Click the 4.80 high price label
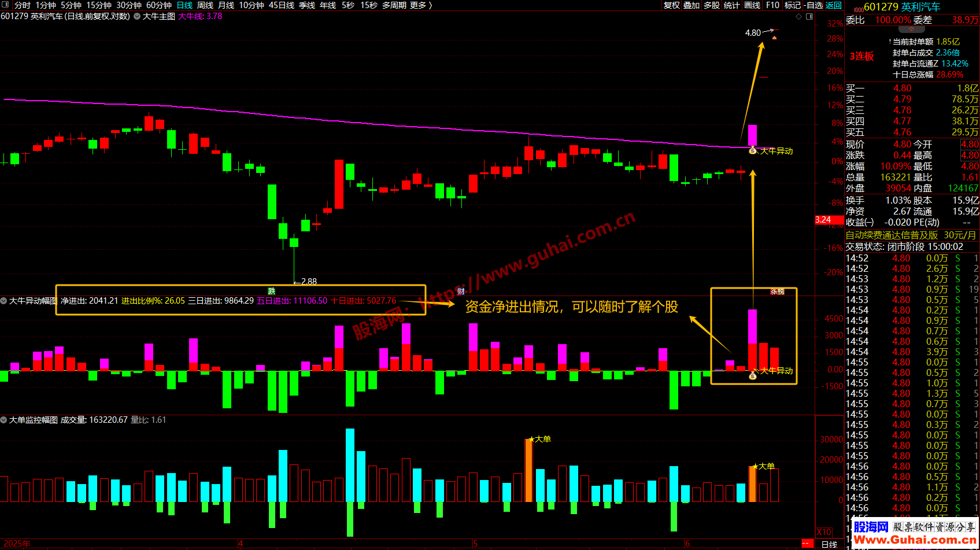The height and width of the screenshot is (550, 980). [753, 33]
